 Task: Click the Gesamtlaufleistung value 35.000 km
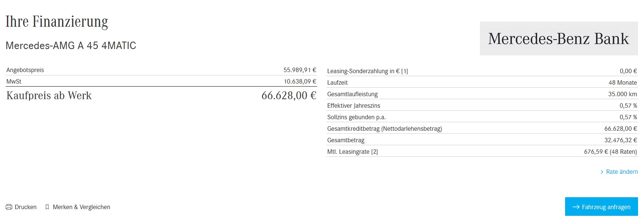pyautogui.click(x=622, y=94)
